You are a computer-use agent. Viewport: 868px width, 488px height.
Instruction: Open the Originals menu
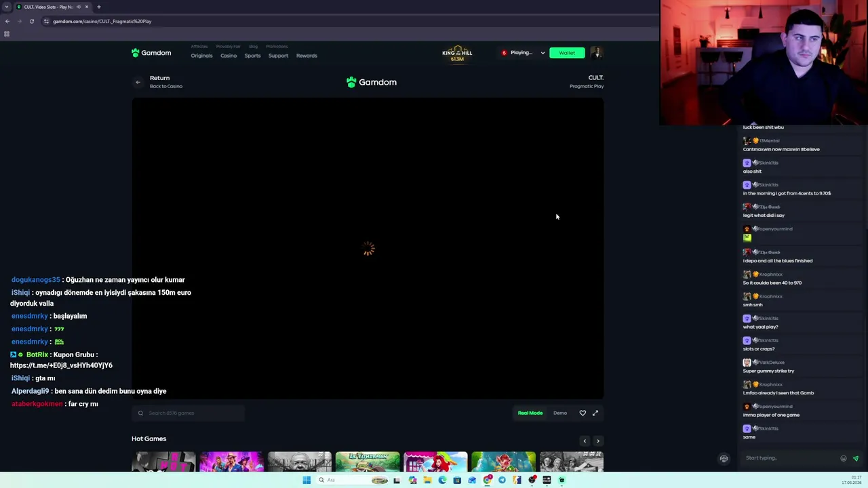[201, 56]
